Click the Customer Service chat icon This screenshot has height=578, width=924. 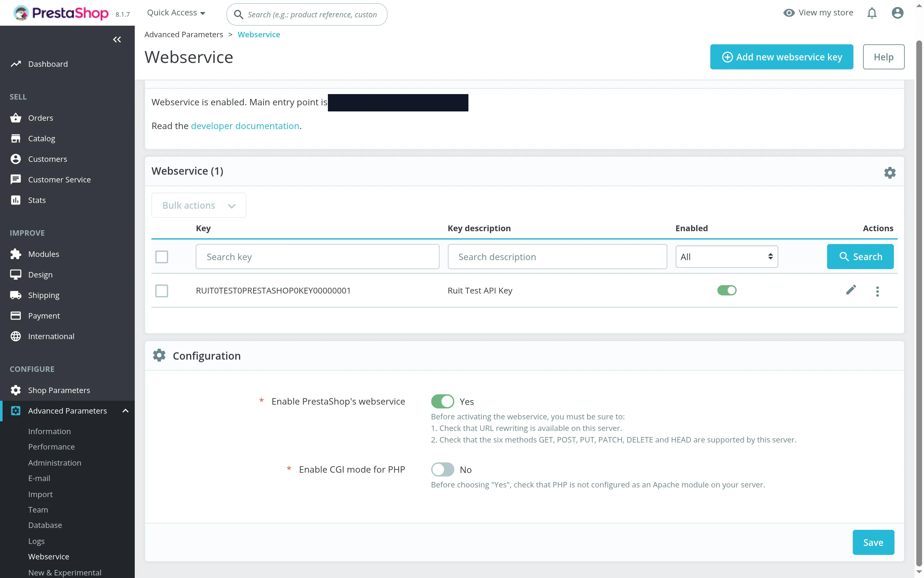click(x=16, y=179)
